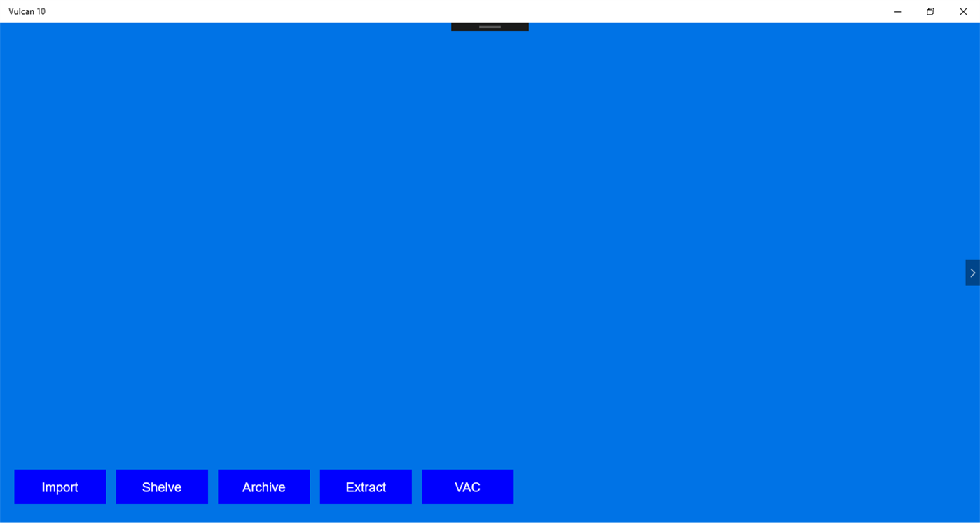This screenshot has width=980, height=523.
Task: Restore down the application window
Action: click(930, 11)
